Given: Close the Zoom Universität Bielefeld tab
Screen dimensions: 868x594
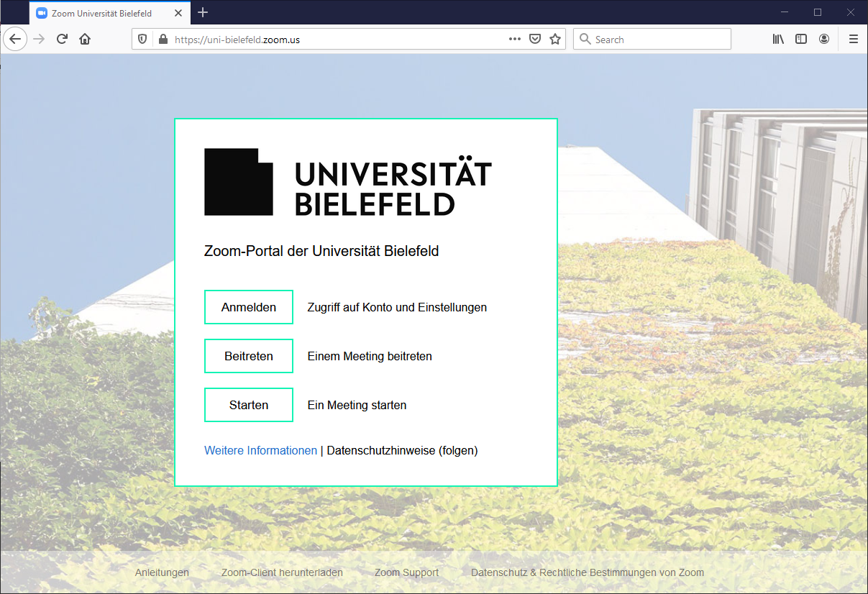Looking at the screenshot, I should click(178, 13).
